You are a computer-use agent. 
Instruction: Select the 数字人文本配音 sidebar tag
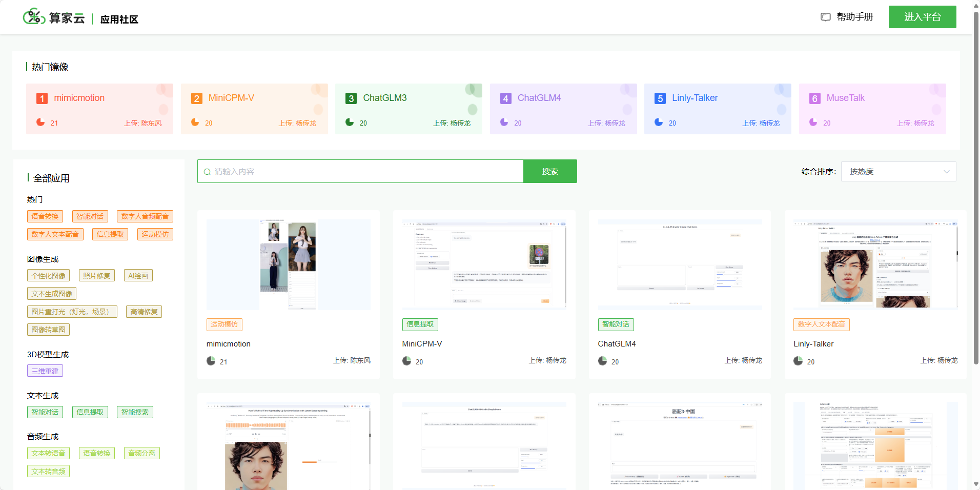click(55, 234)
